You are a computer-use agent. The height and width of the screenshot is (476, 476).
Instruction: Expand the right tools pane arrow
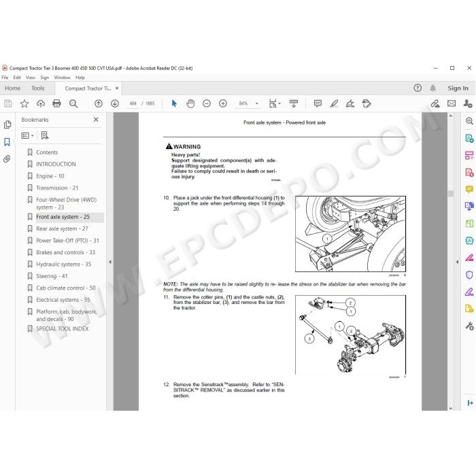457,262
